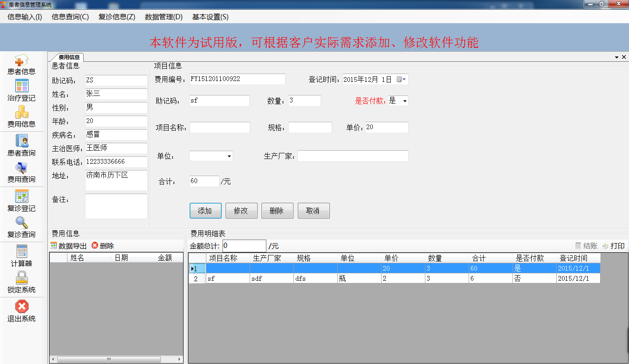The height and width of the screenshot is (364, 629).
Task: Click the 金额总计 input field
Action: tap(244, 246)
